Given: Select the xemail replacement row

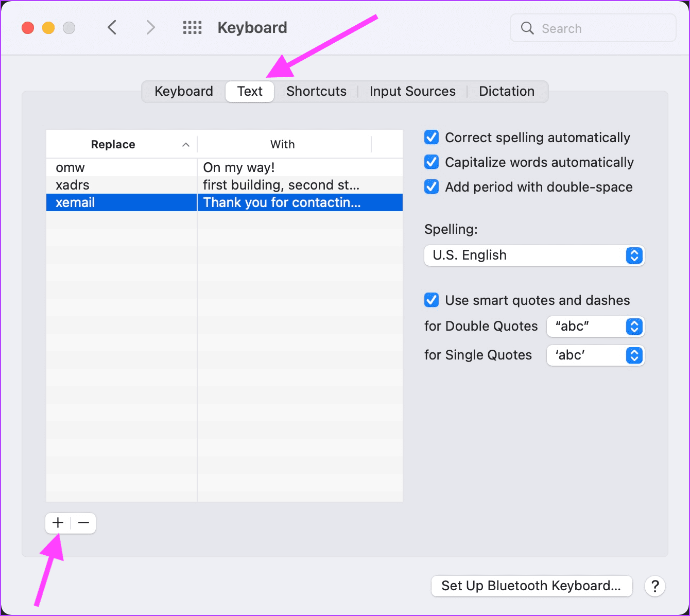Looking at the screenshot, I should tap(225, 202).
